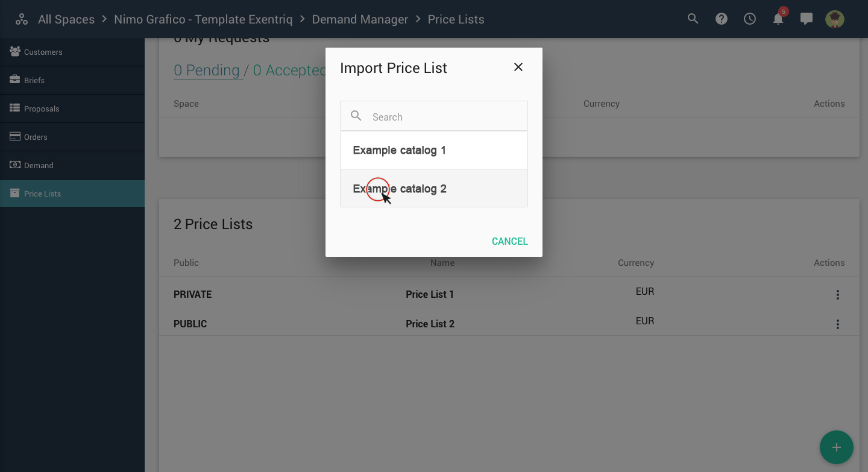Click the search magnifier icon in top bar
868x472 pixels.
coord(693,19)
